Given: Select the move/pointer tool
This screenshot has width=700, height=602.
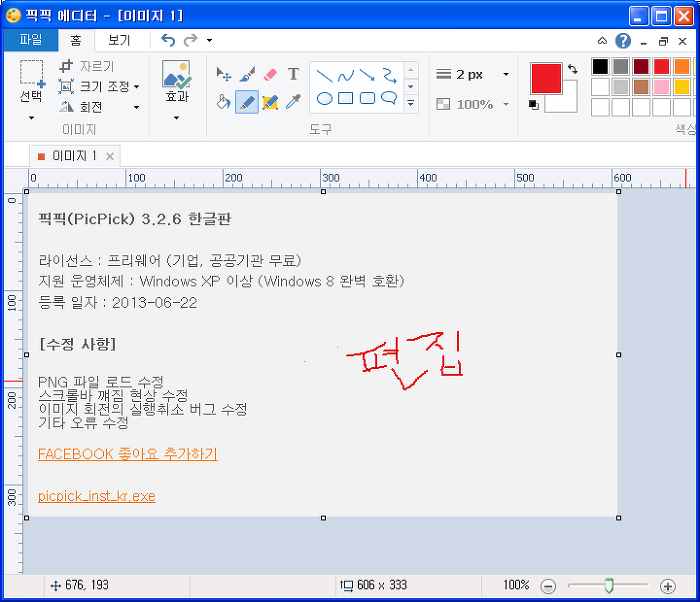Looking at the screenshot, I should coord(223,74).
